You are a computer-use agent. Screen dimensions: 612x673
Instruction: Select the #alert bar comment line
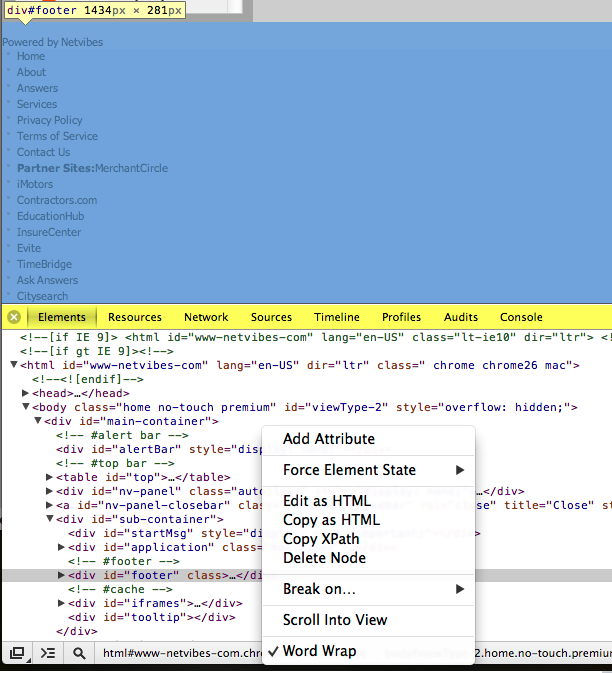click(x=122, y=435)
